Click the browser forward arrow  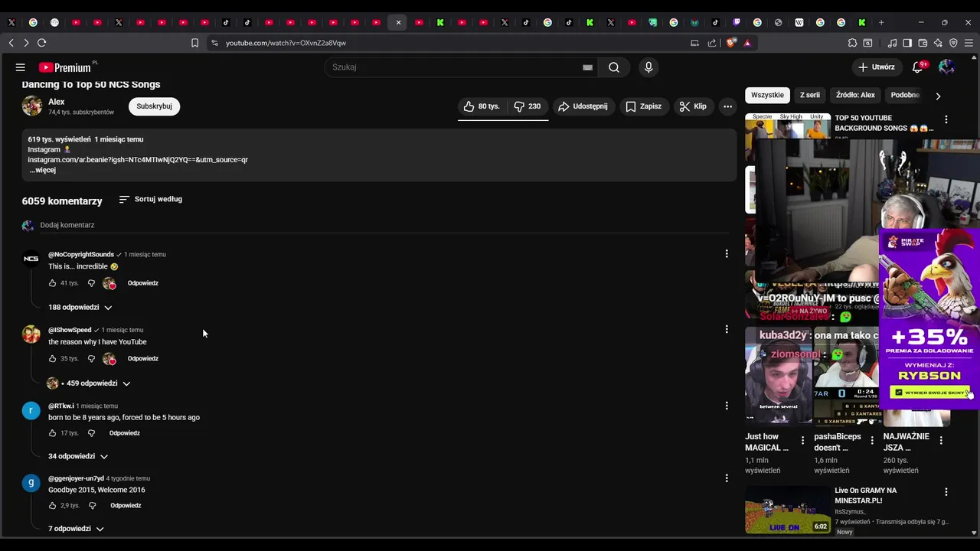pos(26,43)
